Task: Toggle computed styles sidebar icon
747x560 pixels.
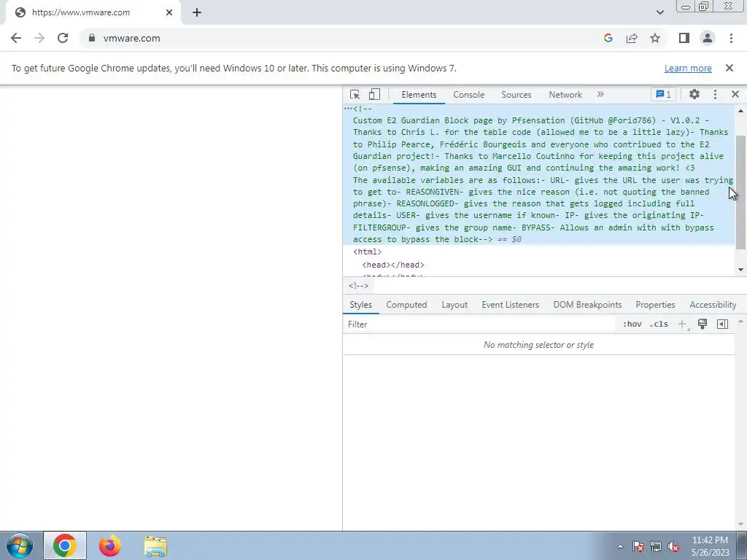Action: point(722,324)
